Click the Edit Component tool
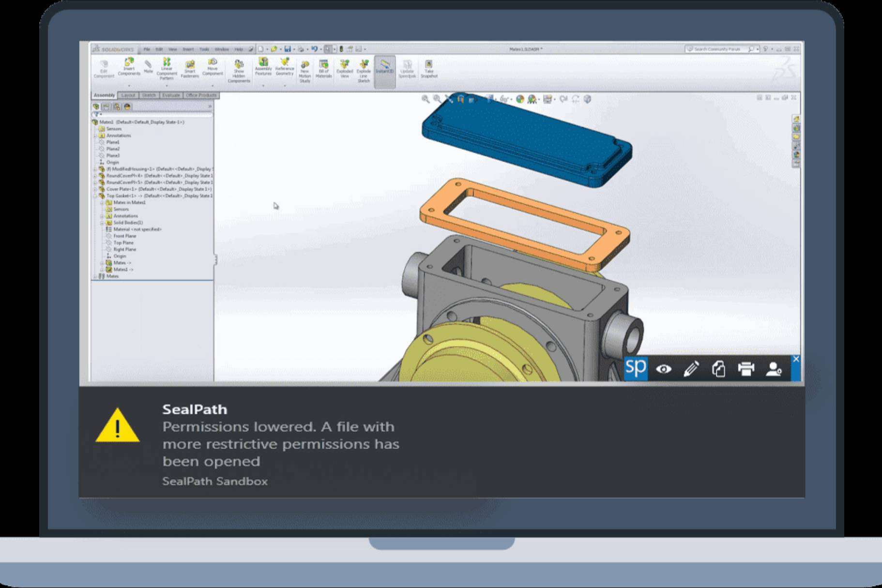This screenshot has width=882, height=588. pyautogui.click(x=104, y=69)
